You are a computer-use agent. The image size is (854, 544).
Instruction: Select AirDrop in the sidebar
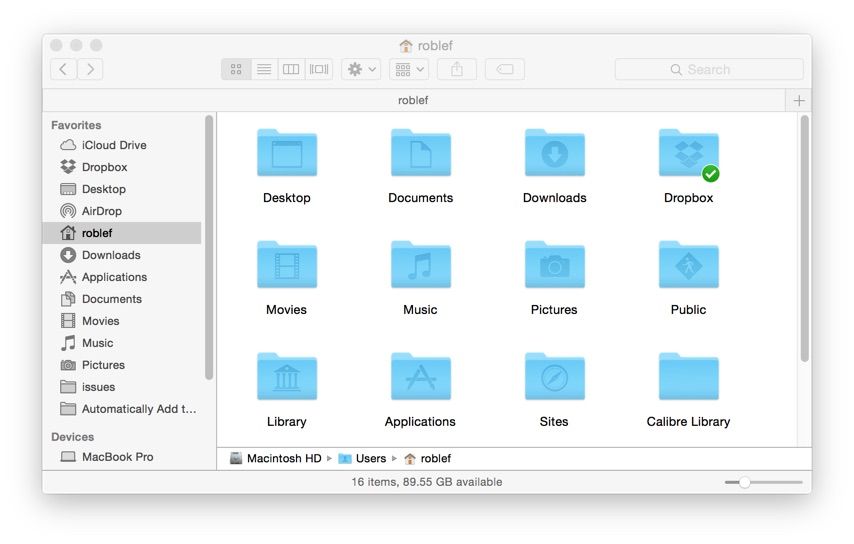[101, 211]
